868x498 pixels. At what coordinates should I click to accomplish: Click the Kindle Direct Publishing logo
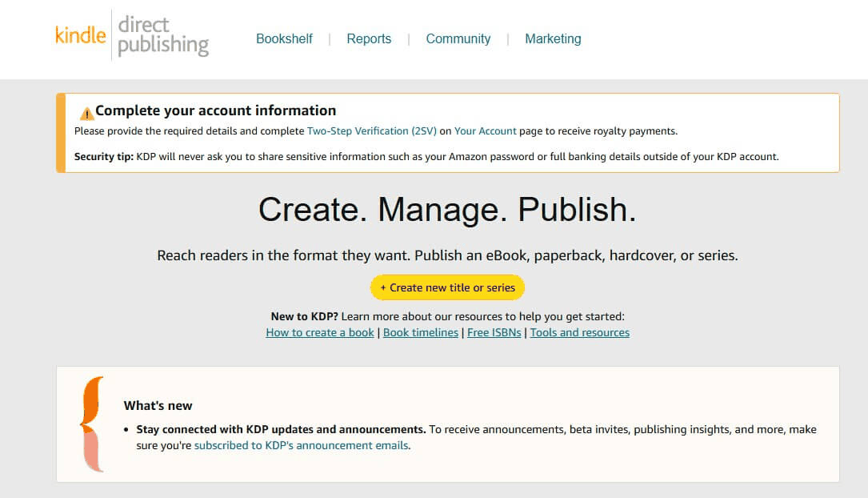pyautogui.click(x=132, y=35)
